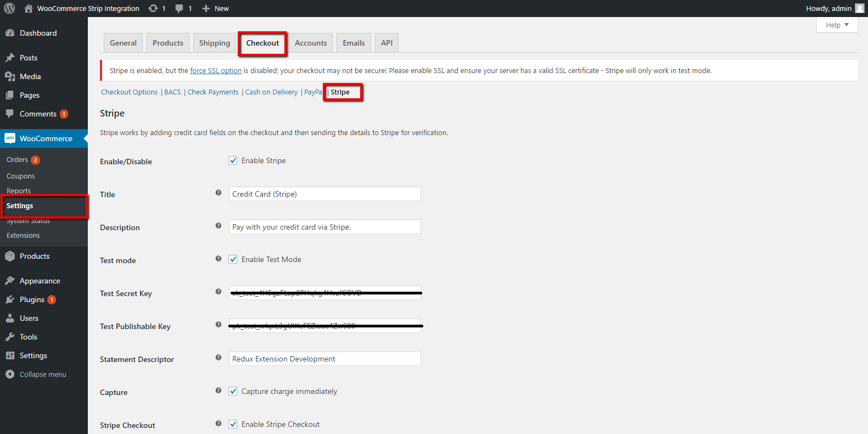Screen dimensions: 868x434
Task: Click the Dashboard gauge icon
Action: 10,33
